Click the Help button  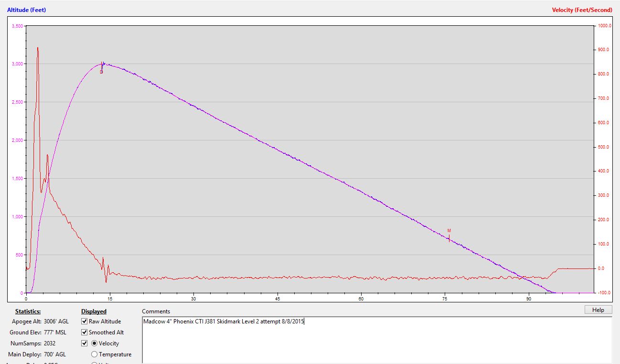coord(598,310)
